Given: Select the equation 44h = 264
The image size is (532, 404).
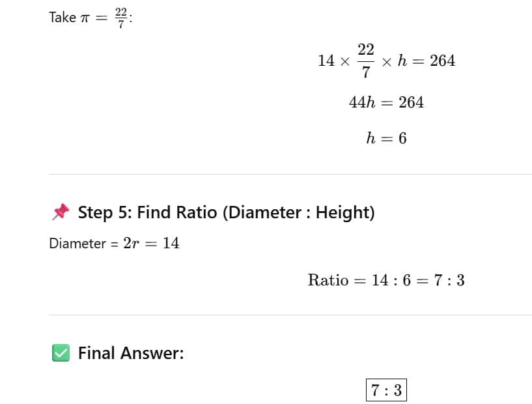Looking at the screenshot, I should pos(386,102).
